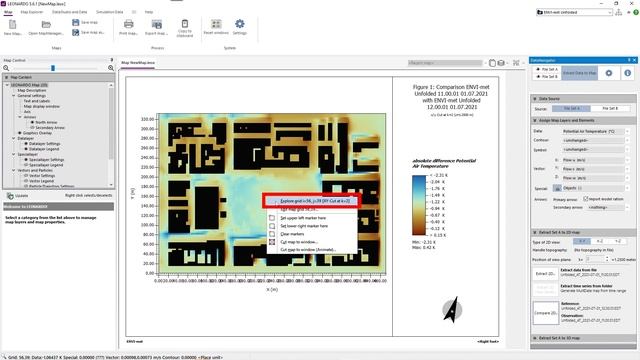640x360 pixels.
Task: Click the New Map icon
Action: click(12, 24)
